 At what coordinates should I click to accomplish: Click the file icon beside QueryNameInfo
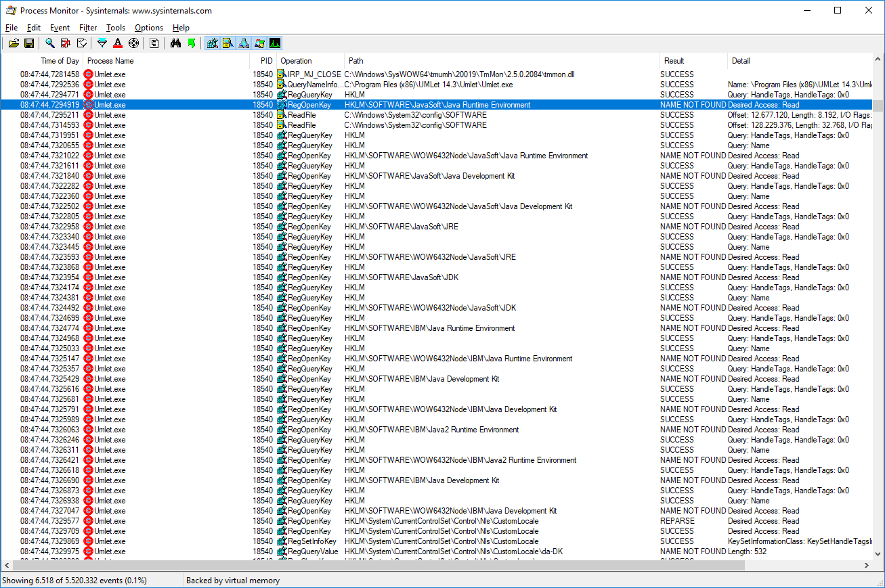tap(282, 85)
